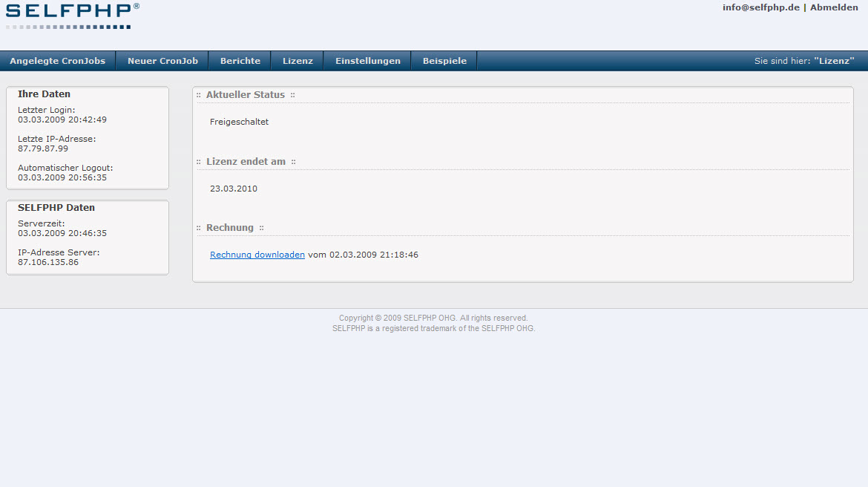Click the Freigeschaltet status text
The height and width of the screenshot is (487, 868).
coord(239,122)
